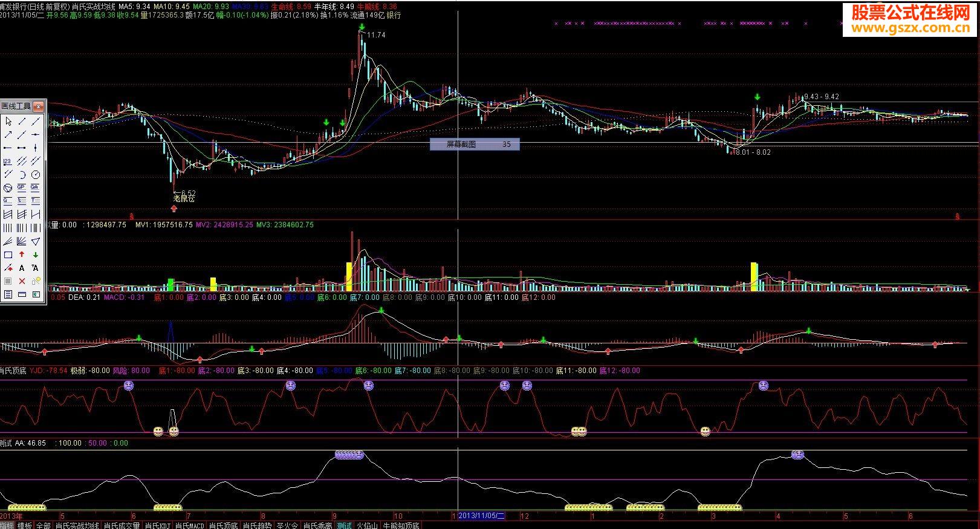
Task: Choose the arc drawing tool
Action: point(22,175)
